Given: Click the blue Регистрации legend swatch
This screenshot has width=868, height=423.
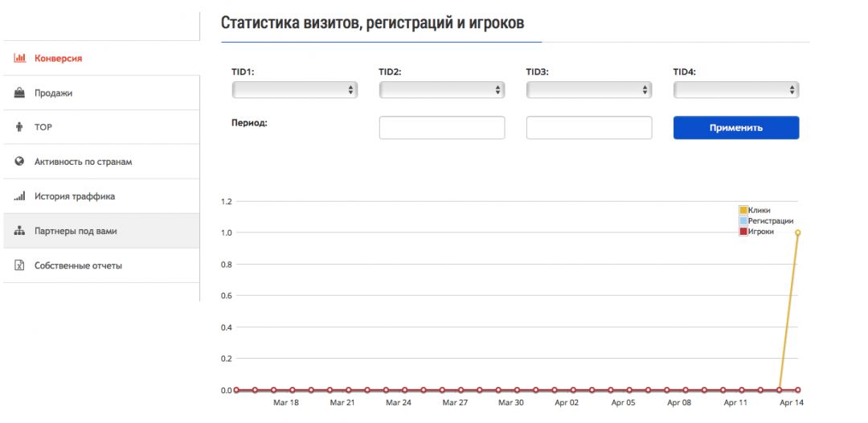Looking at the screenshot, I should (x=743, y=220).
